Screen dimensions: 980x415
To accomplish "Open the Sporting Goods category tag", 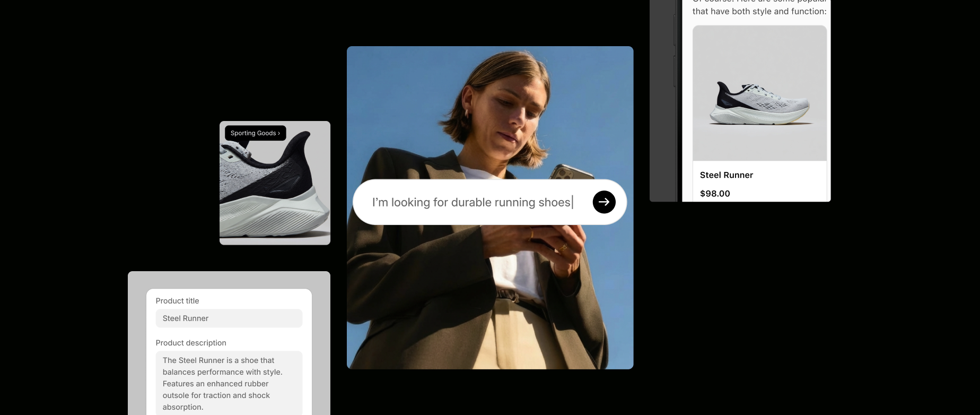I will (255, 133).
